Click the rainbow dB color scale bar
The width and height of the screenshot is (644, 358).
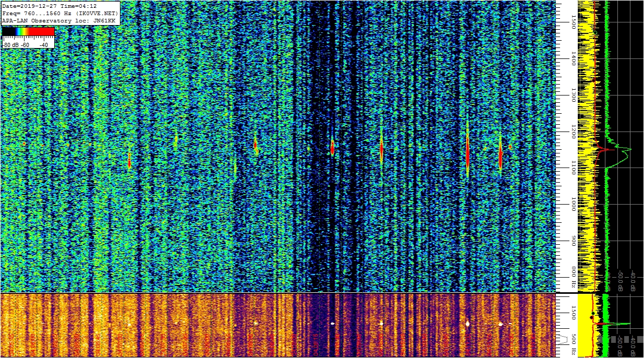tap(28, 31)
